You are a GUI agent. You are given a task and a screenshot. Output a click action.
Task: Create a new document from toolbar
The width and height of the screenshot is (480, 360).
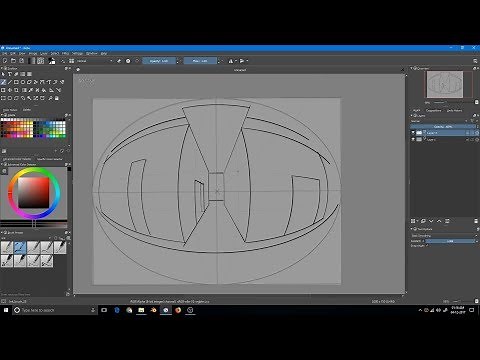click(x=5, y=61)
